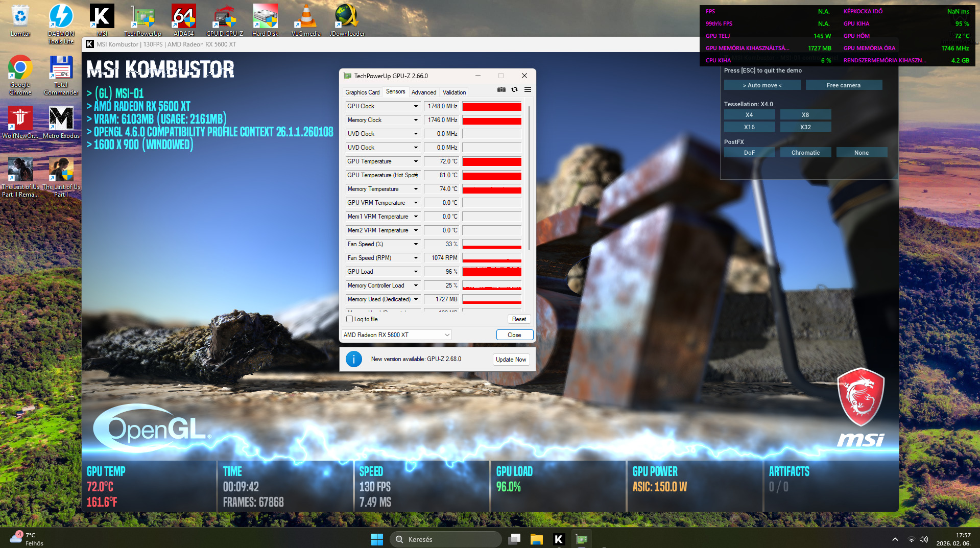Select X4 tessellation level
Viewport: 980px width, 548px height.
pos(749,115)
